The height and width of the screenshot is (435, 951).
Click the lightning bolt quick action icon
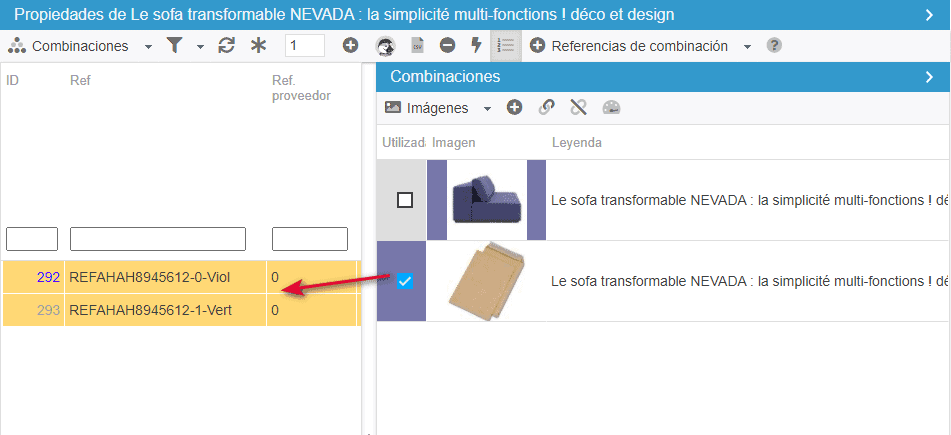point(475,46)
